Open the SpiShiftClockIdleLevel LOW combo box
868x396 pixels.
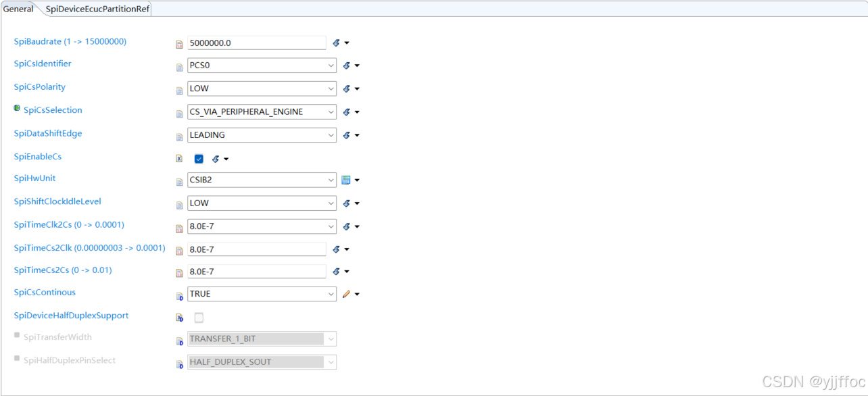[x=262, y=203]
